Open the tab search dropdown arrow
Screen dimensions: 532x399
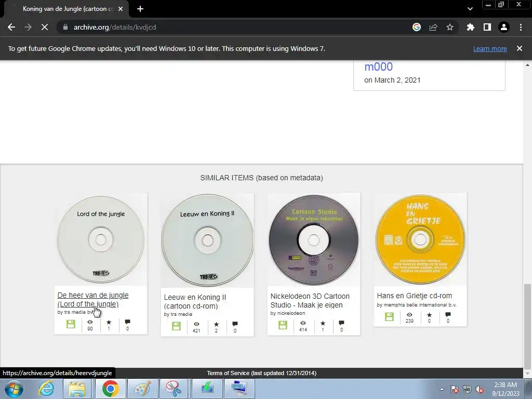pos(470,9)
